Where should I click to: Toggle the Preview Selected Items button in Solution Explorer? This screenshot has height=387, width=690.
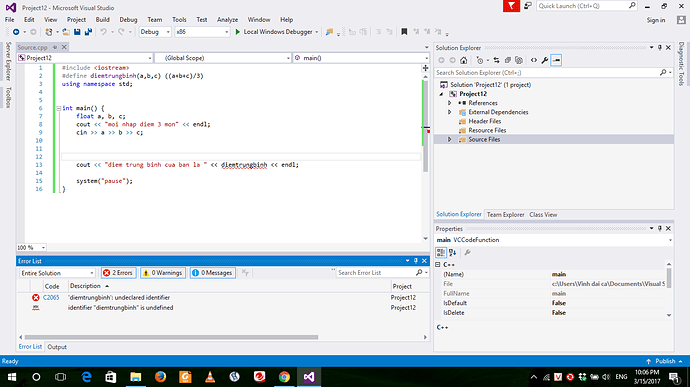pyautogui.click(x=556, y=60)
